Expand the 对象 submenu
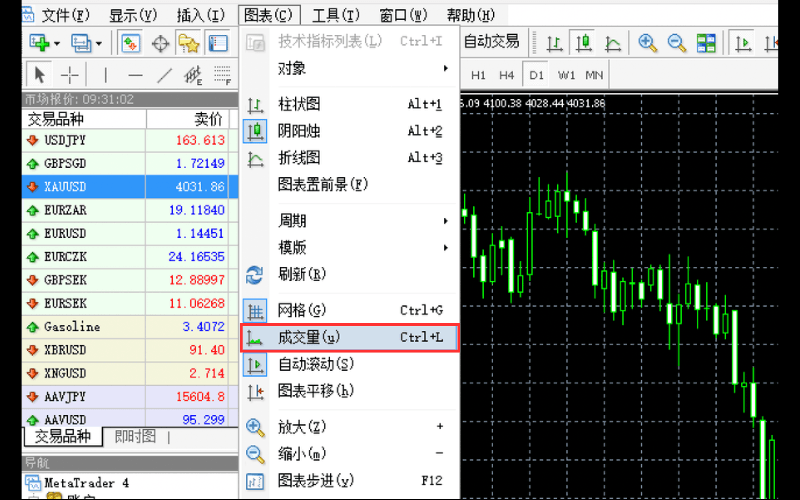This screenshot has width=800, height=500. point(349,68)
